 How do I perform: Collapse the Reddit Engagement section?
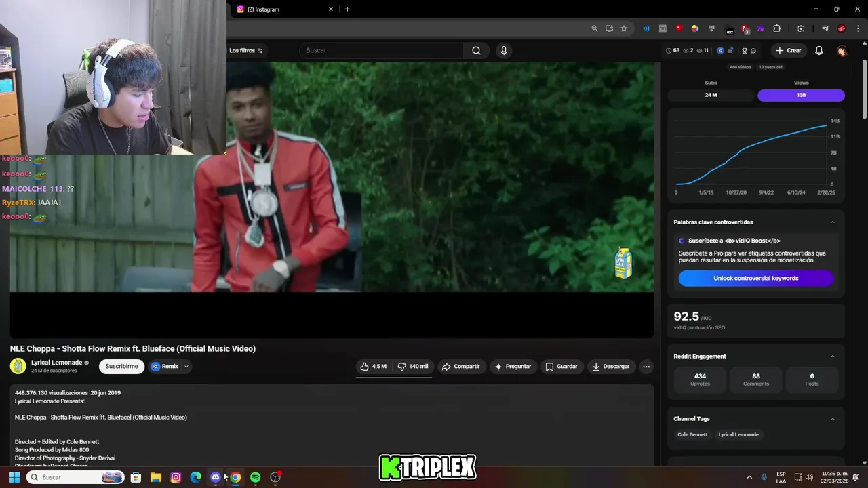pos(833,357)
